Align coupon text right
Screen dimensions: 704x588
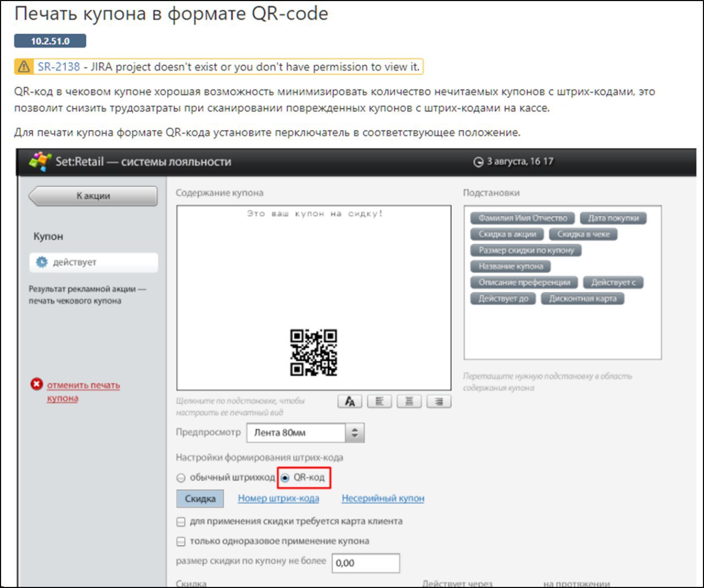[439, 402]
